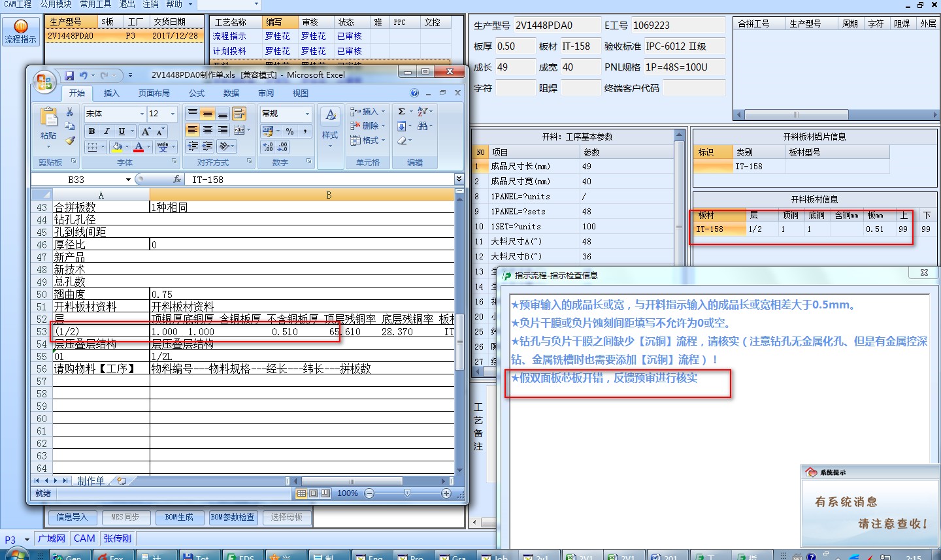Image resolution: width=941 pixels, height=560 pixels.
Task: Open Excel help question mark
Action: (x=414, y=93)
